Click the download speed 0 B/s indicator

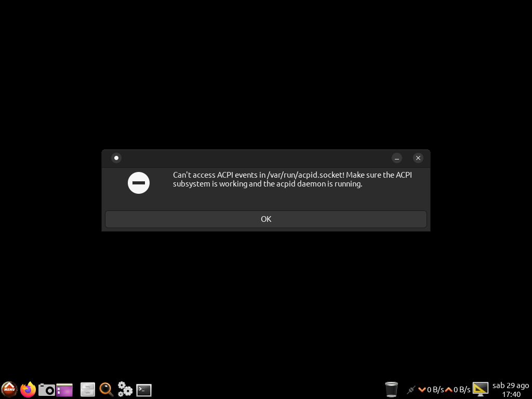point(431,390)
